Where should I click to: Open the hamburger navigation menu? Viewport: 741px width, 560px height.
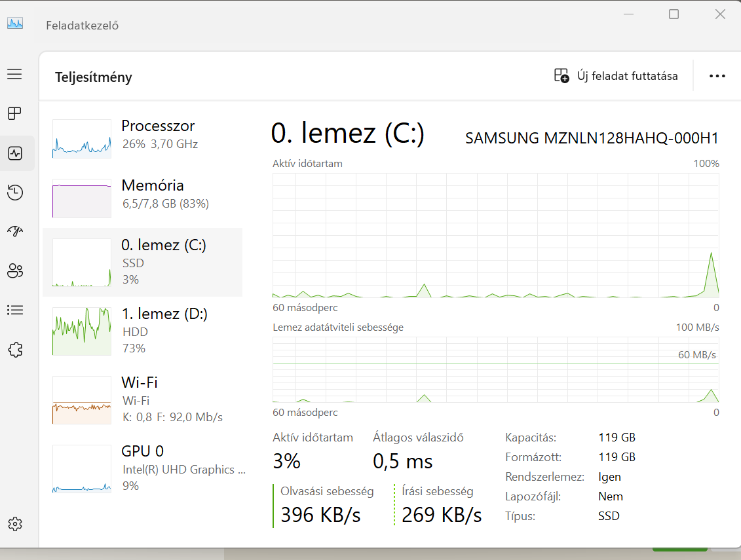click(14, 74)
